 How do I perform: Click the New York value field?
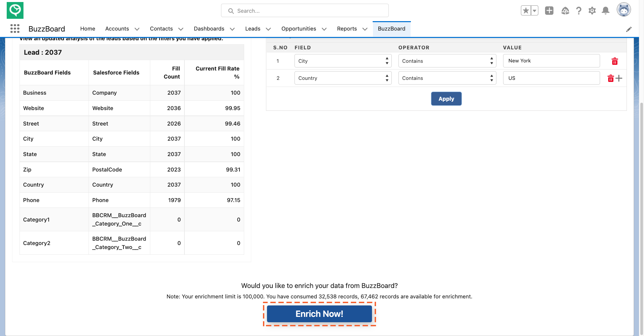[x=551, y=61]
